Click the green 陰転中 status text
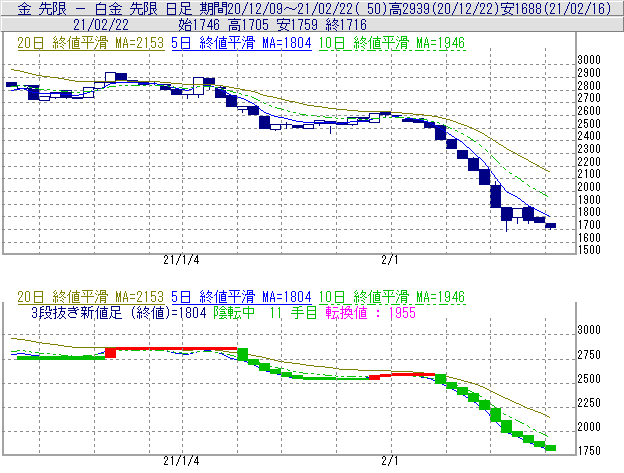The width and height of the screenshot is (624, 473). click(x=234, y=313)
